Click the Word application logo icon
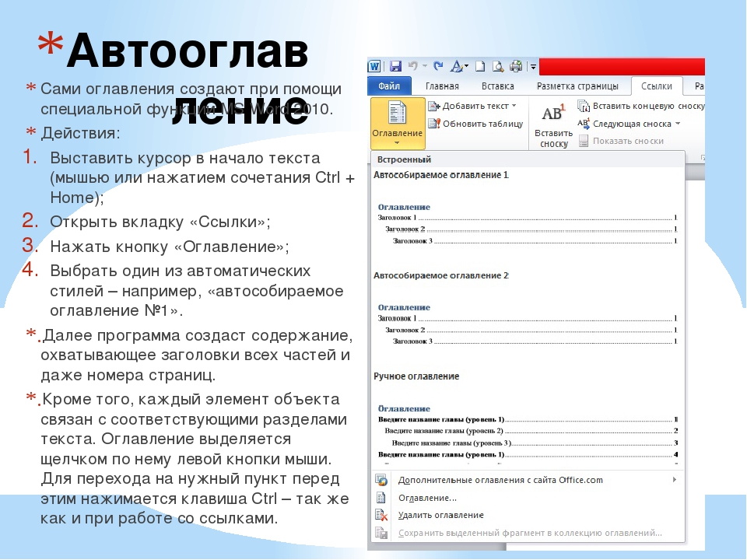The image size is (747, 560). coord(375,66)
